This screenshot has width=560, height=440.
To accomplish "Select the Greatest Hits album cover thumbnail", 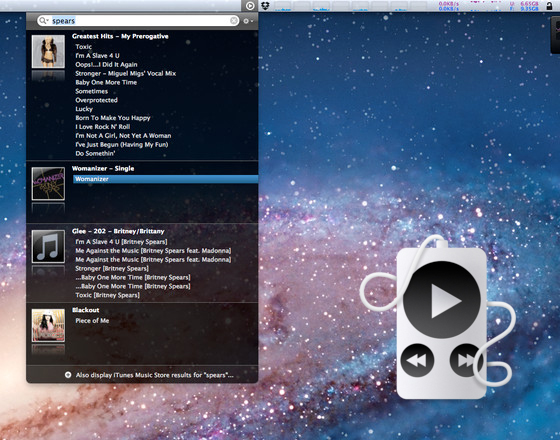I will (48, 51).
